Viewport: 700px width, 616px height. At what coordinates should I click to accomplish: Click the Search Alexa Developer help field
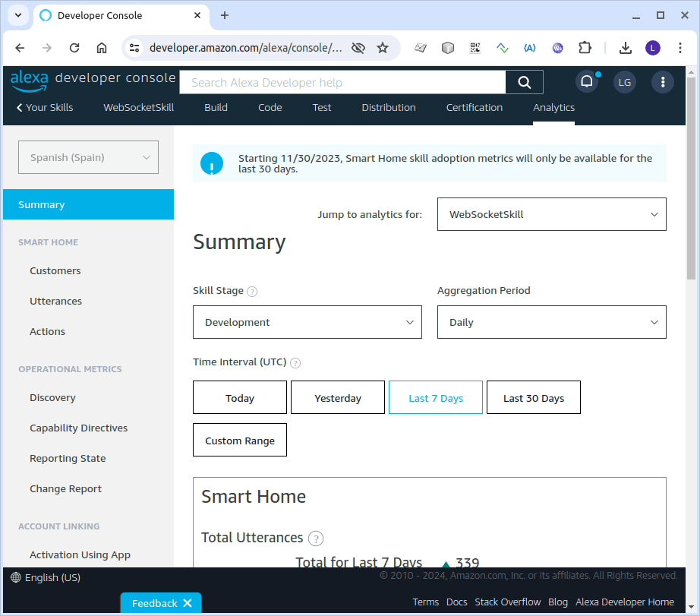(342, 82)
